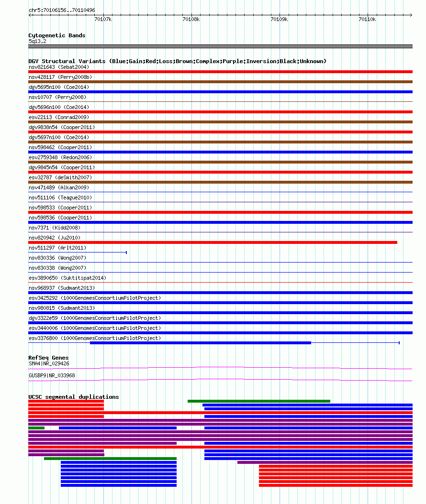
Task: Select the UCSC segmental duplications track title
Action: click(74, 397)
